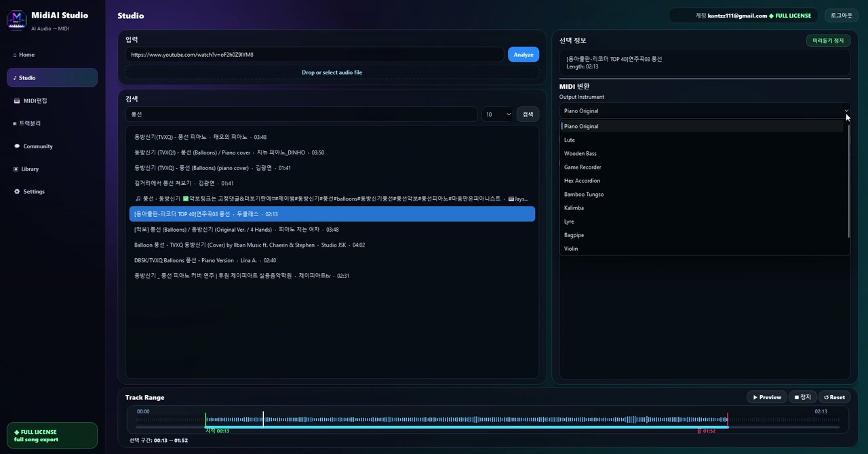Click the green 시작 start marker

pos(205,420)
